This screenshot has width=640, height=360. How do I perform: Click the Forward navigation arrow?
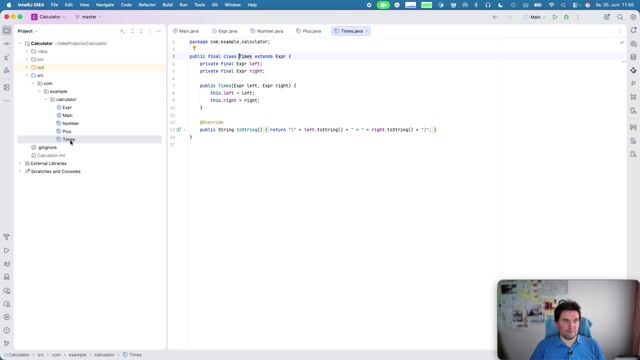point(509,17)
